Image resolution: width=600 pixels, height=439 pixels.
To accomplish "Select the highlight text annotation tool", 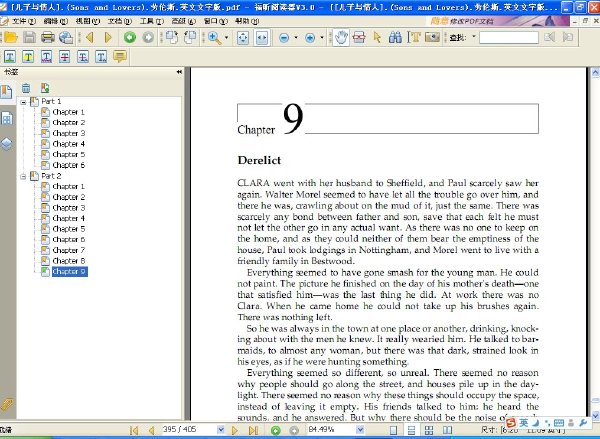I will [x=28, y=57].
